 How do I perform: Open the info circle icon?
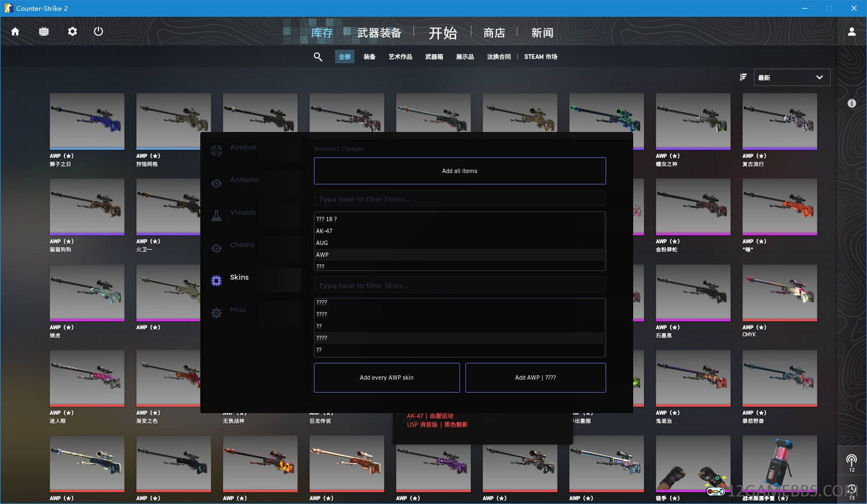(x=851, y=103)
